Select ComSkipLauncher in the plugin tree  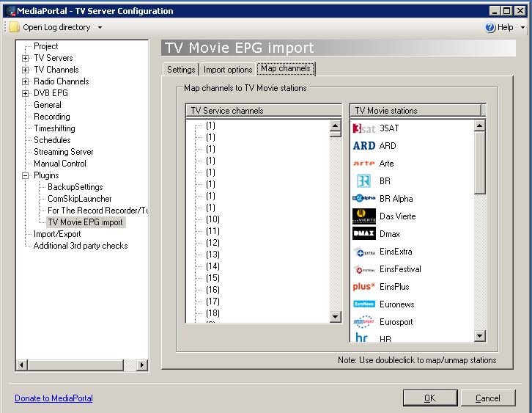point(80,199)
